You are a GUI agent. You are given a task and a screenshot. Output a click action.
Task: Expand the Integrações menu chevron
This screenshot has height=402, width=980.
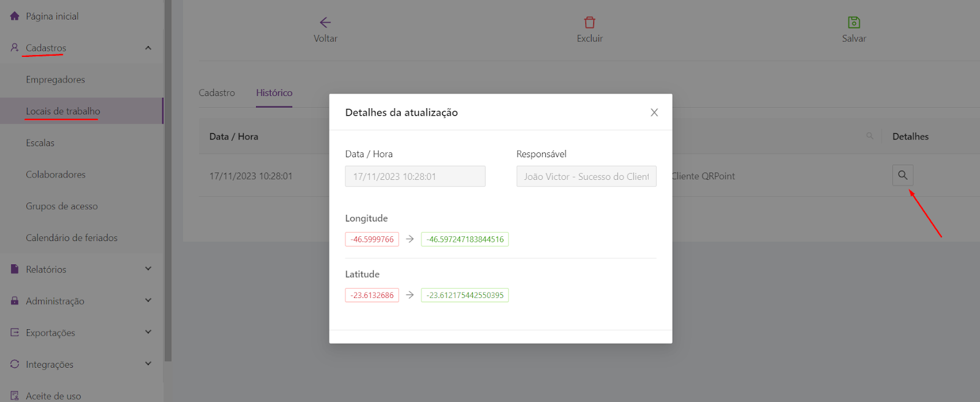[x=148, y=364]
